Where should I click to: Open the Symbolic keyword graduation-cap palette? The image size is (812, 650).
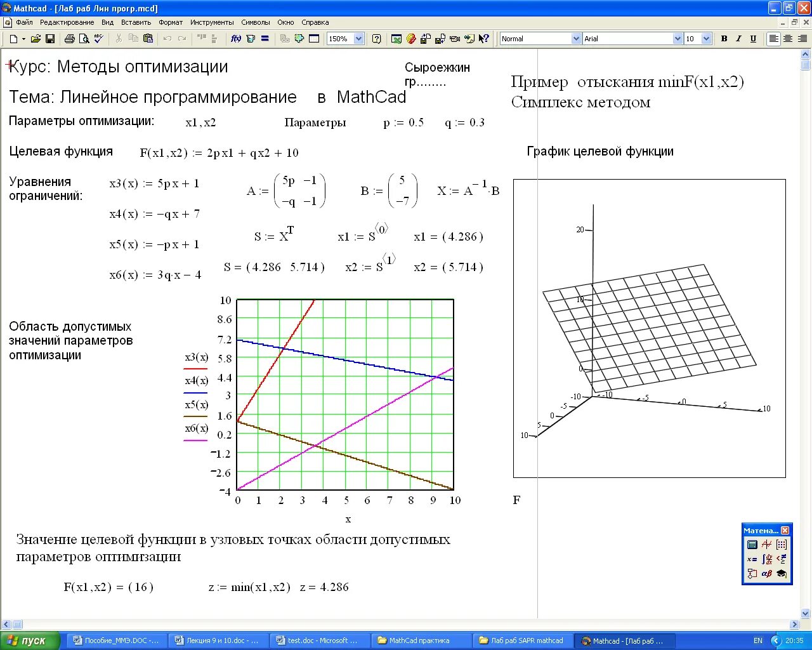click(x=782, y=574)
